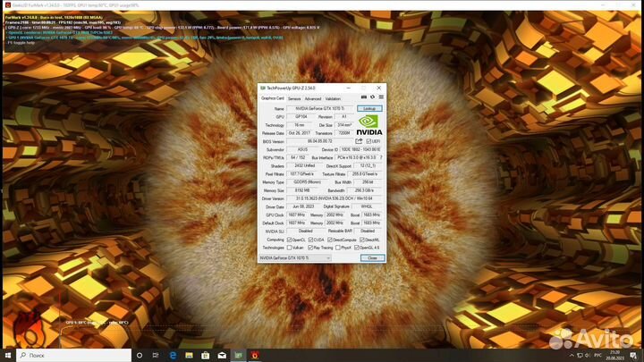The height and width of the screenshot is (362, 644).
Task: Toggle the OpenCL checkbox
Action: [x=289, y=240]
